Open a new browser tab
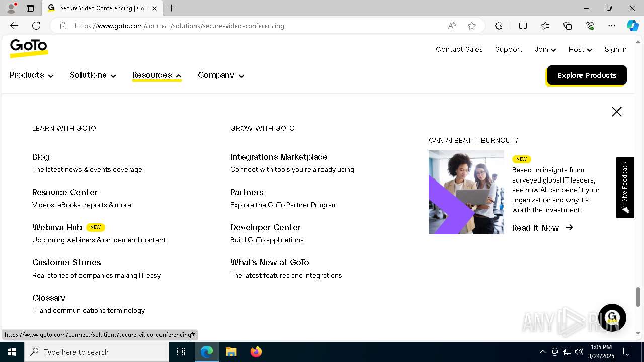 [171, 8]
